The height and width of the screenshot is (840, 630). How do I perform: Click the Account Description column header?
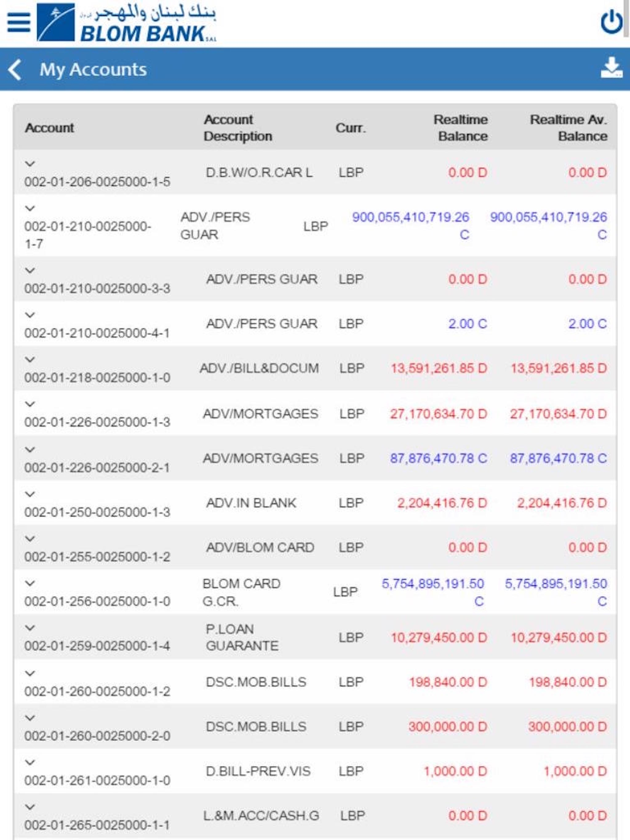tap(238, 128)
